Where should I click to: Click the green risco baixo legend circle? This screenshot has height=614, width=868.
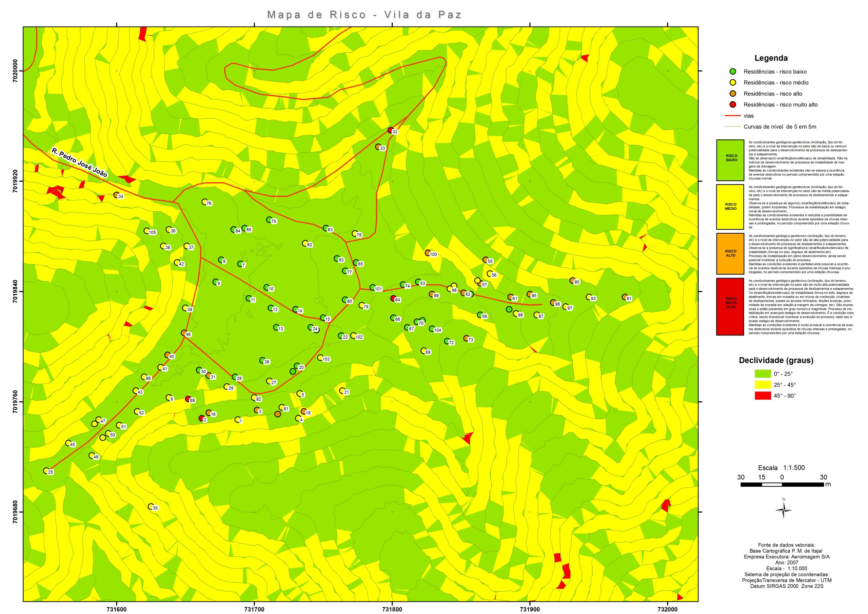733,72
